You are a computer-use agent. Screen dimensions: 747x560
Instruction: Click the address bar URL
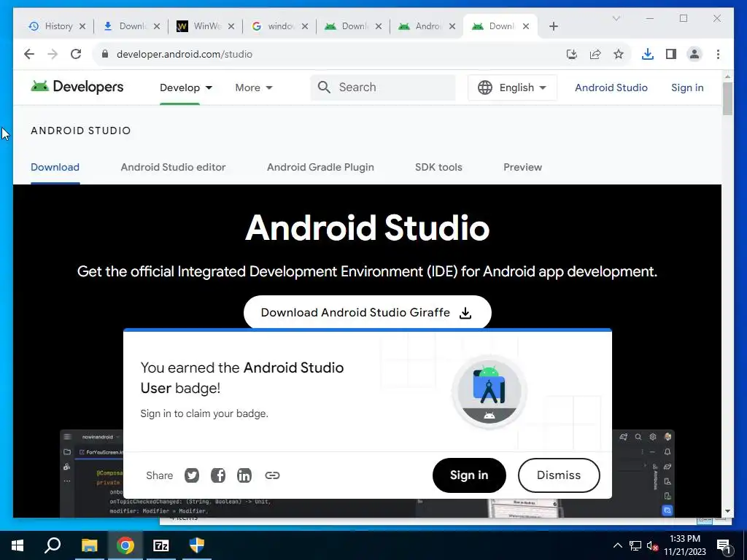click(x=185, y=54)
